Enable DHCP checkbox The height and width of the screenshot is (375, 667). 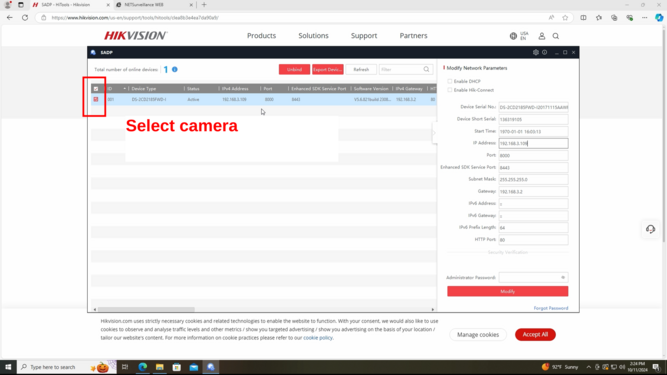pos(450,81)
